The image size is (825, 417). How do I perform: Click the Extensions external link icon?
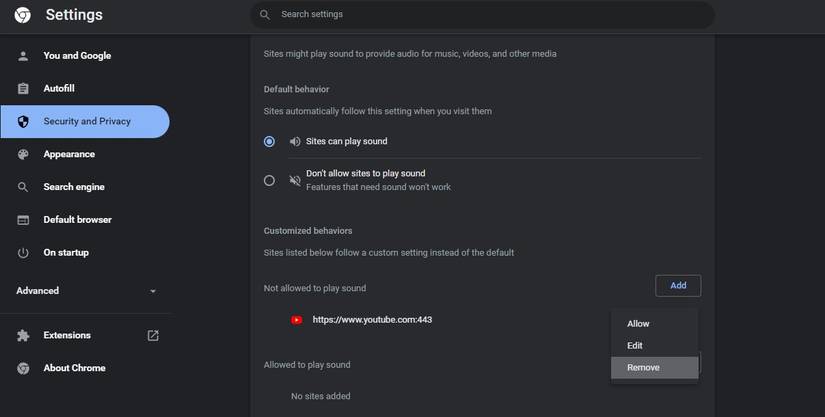153,336
